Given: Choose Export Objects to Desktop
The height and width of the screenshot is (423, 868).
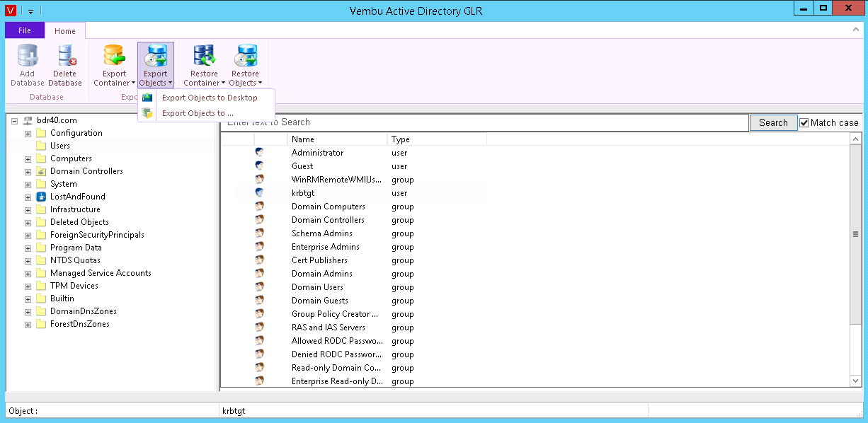Looking at the screenshot, I should point(206,98).
